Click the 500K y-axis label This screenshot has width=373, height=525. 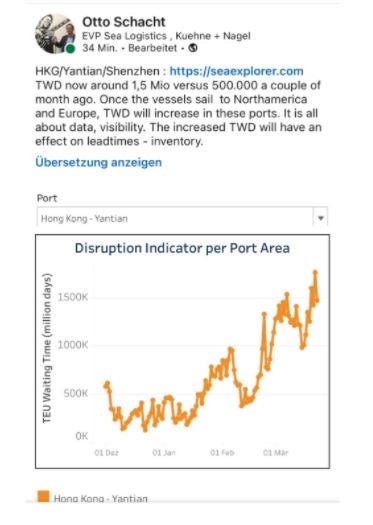pos(76,393)
